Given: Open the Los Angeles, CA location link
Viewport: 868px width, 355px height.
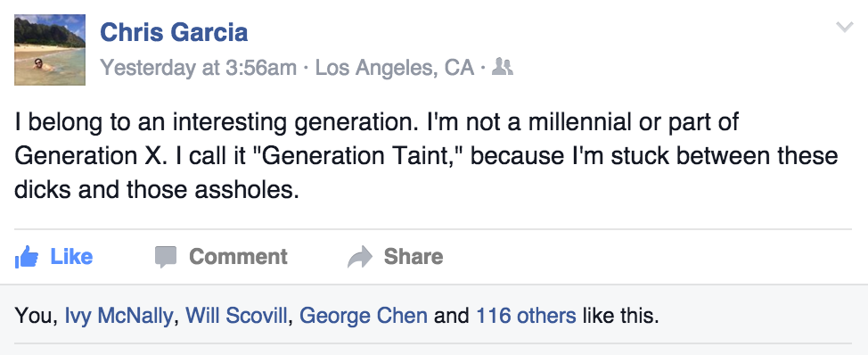Looking at the screenshot, I should [395, 68].
